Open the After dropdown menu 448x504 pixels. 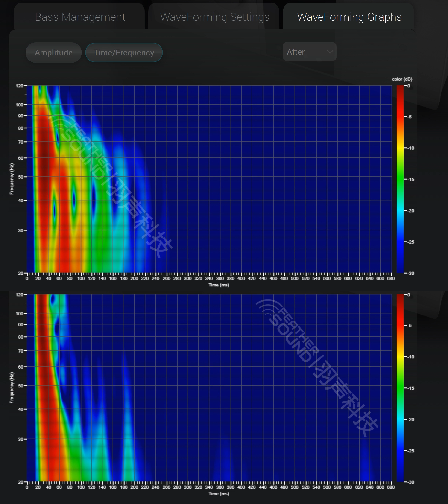[309, 52]
